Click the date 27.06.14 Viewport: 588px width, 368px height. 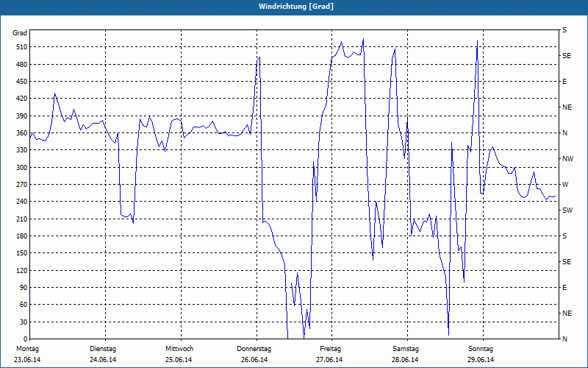329,360
